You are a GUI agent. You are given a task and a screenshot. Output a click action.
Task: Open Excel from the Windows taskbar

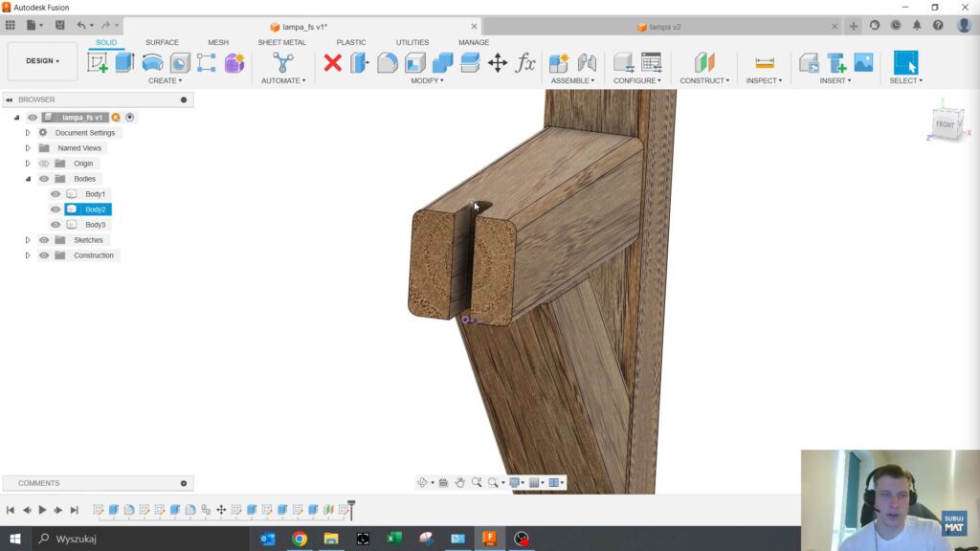(394, 539)
